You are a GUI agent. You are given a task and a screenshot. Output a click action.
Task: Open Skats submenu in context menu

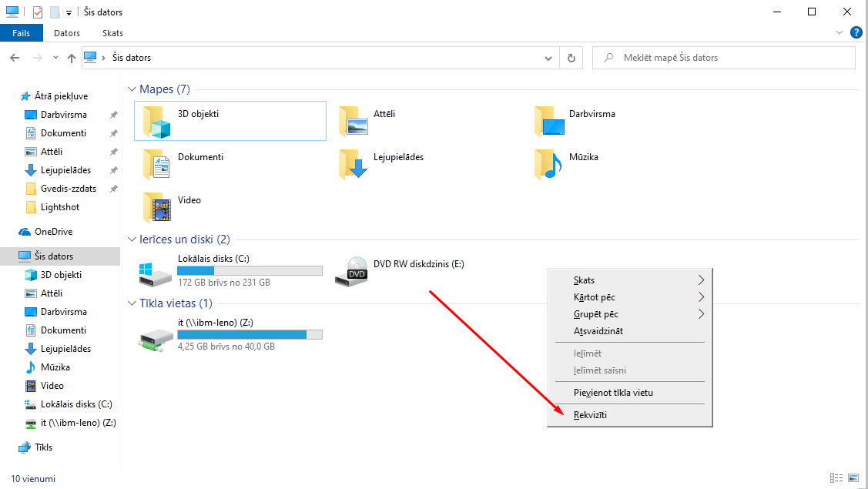630,280
